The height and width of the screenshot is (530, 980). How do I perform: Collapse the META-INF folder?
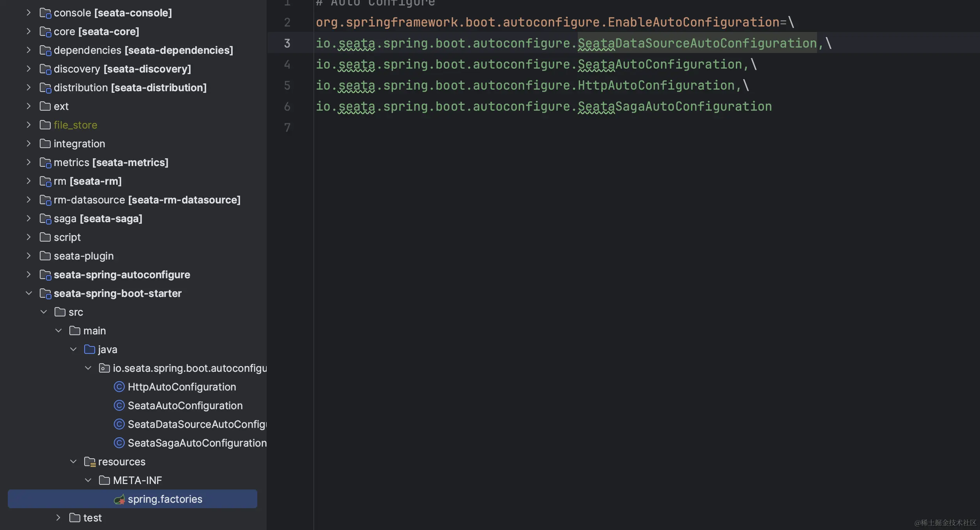(x=88, y=480)
